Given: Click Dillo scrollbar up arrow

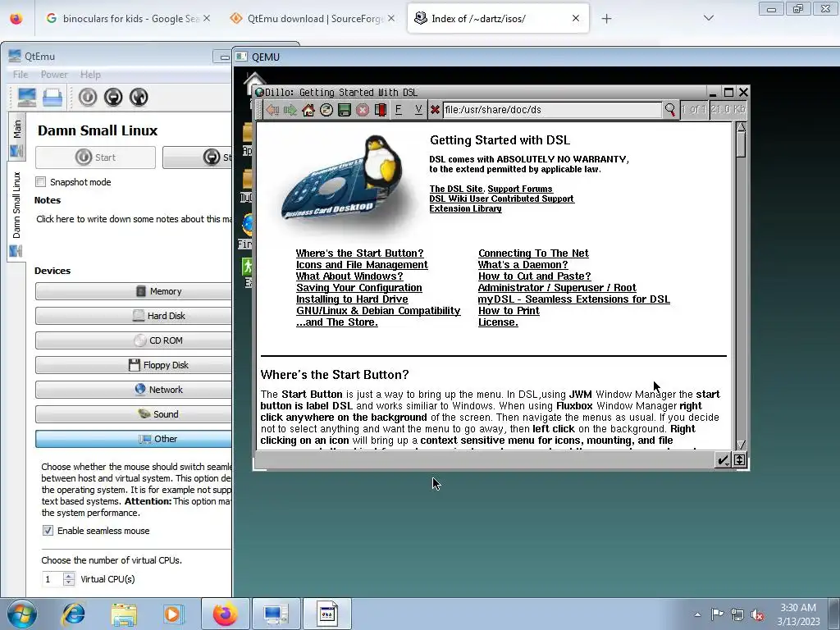Looking at the screenshot, I should [x=741, y=127].
